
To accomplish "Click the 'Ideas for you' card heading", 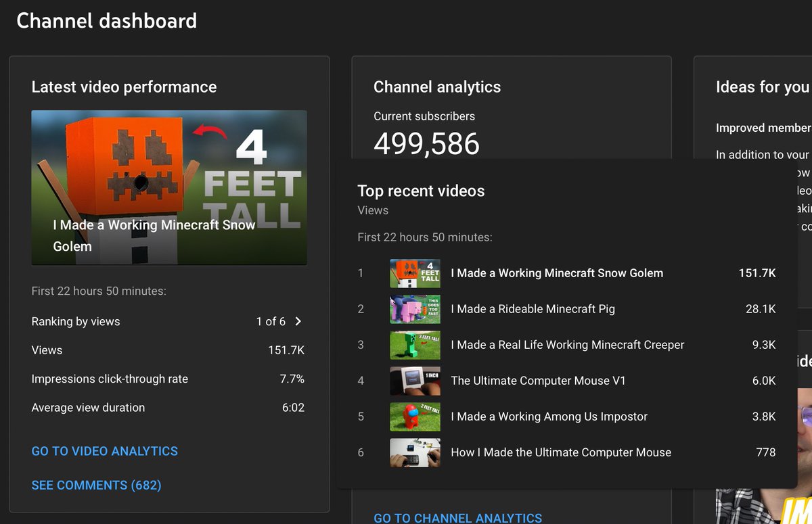I will [763, 87].
